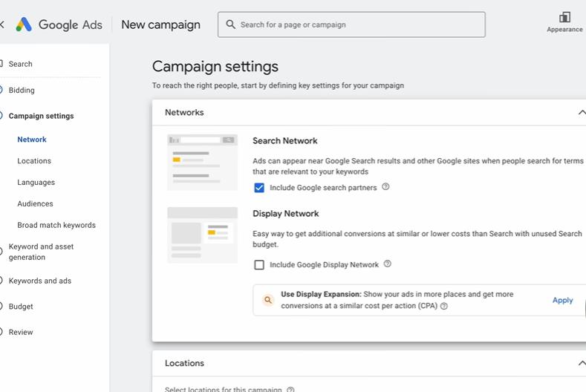Uncheck Include Google search partners
586x392 pixels.
[259, 188]
